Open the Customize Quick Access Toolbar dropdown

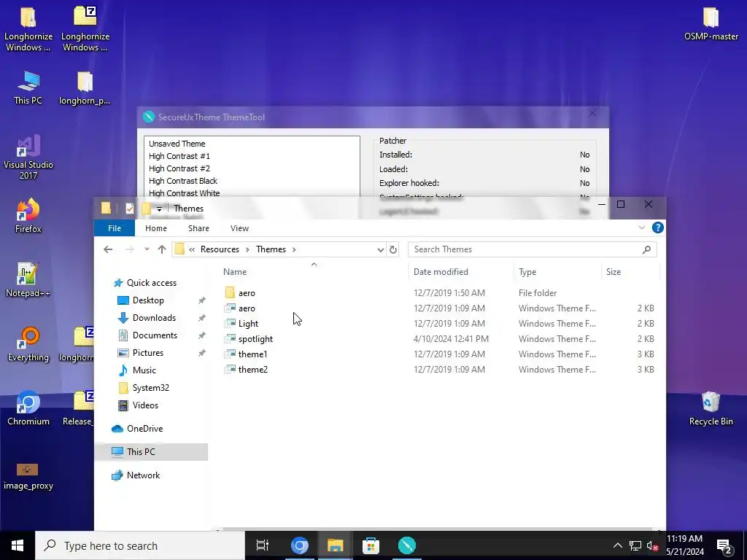pyautogui.click(x=159, y=209)
